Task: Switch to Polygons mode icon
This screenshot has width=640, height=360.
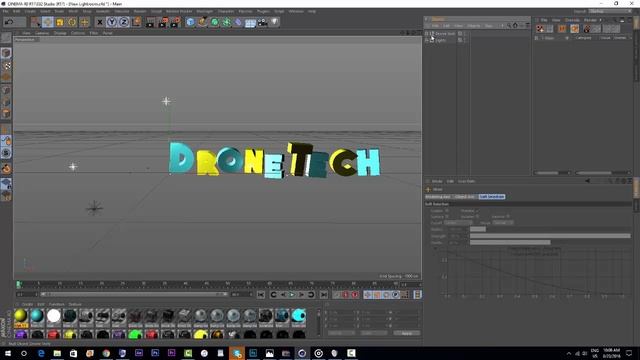Action: (x=6, y=114)
